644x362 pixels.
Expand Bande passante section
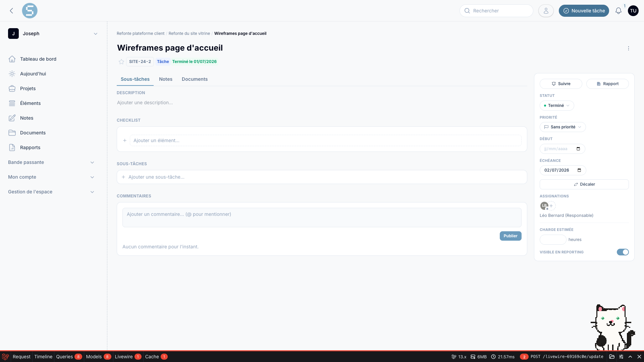tap(51, 162)
